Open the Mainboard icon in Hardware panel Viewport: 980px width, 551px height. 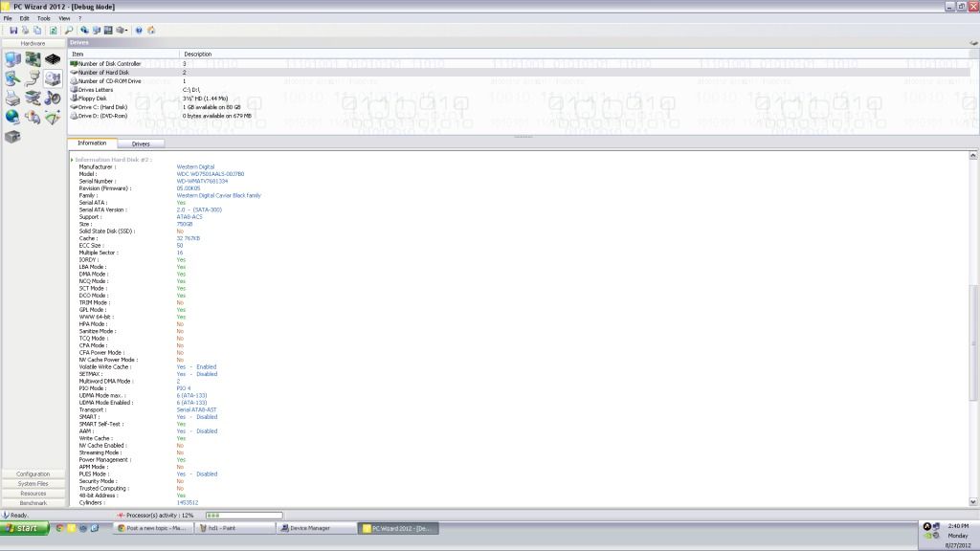33,59
